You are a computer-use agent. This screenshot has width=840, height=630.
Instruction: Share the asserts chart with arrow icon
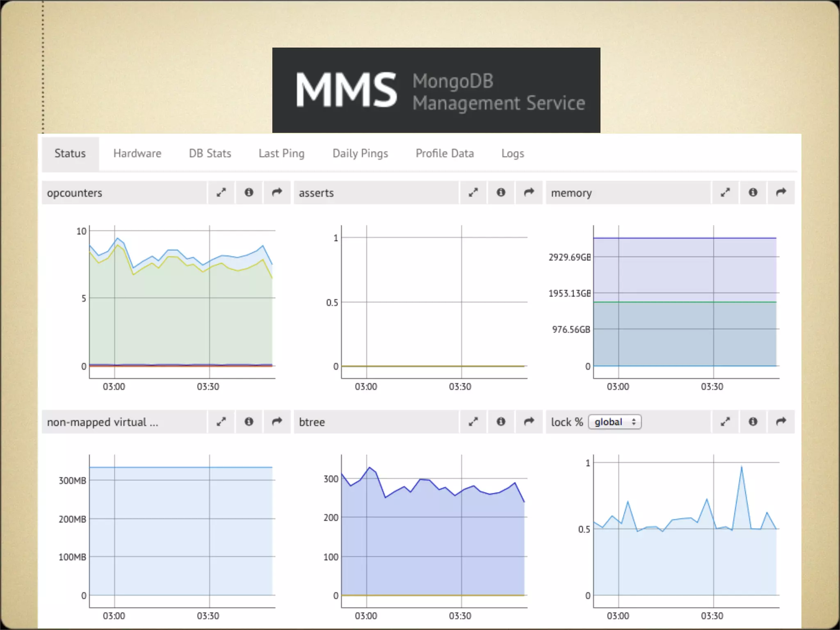coord(529,192)
